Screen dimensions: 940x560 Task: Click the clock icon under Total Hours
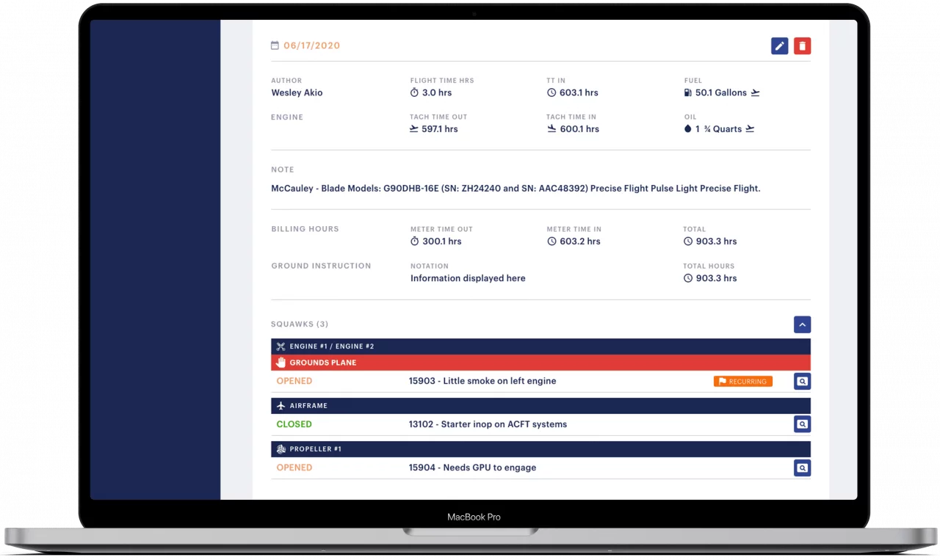click(x=687, y=278)
